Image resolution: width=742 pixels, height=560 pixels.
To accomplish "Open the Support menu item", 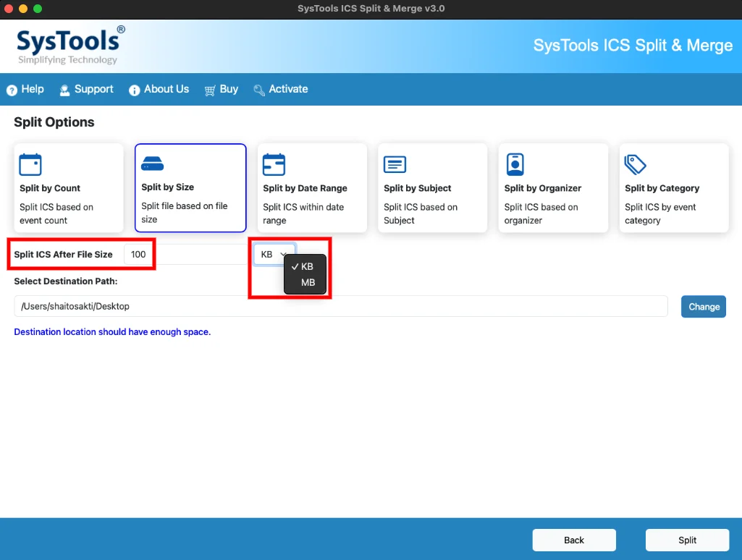I will click(x=93, y=89).
